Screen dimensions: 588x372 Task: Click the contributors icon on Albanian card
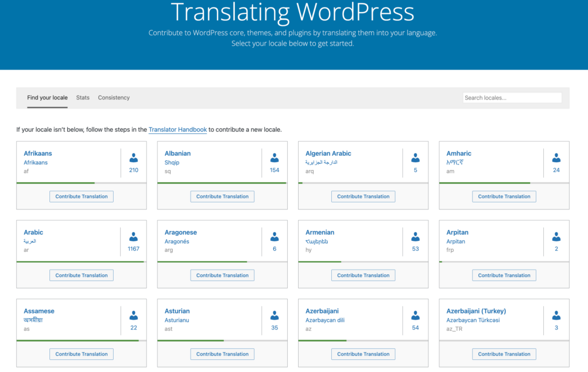274,158
